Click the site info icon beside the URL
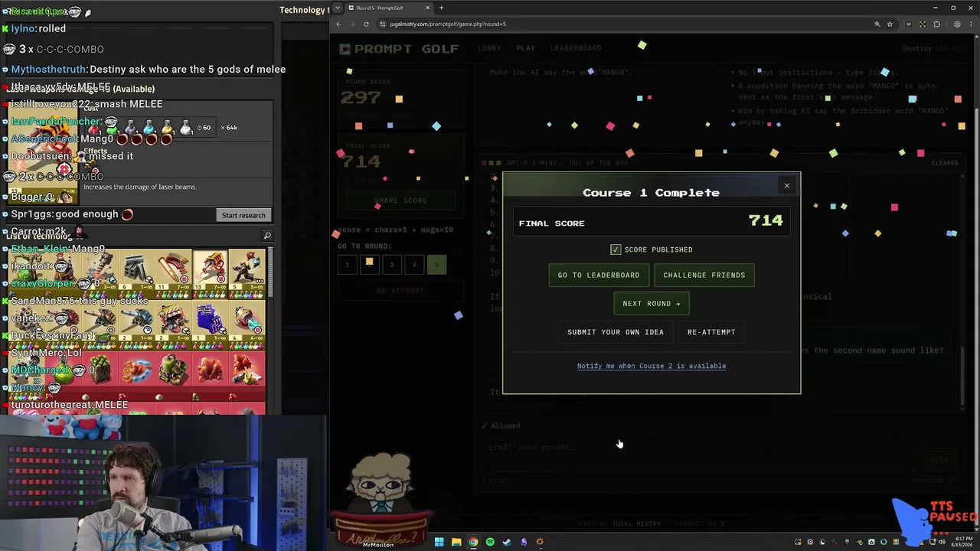Image resolution: width=980 pixels, height=551 pixels. click(382, 24)
